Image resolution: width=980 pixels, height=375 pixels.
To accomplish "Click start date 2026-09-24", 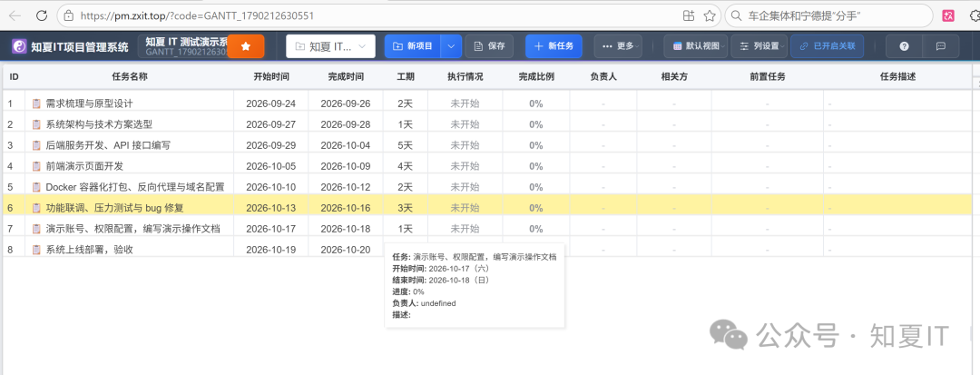I will click(271, 104).
